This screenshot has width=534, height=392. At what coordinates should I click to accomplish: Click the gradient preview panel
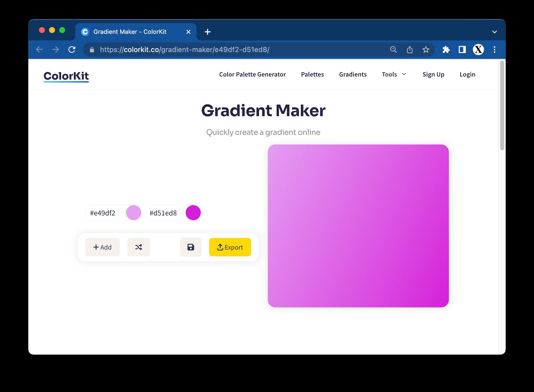tap(358, 226)
